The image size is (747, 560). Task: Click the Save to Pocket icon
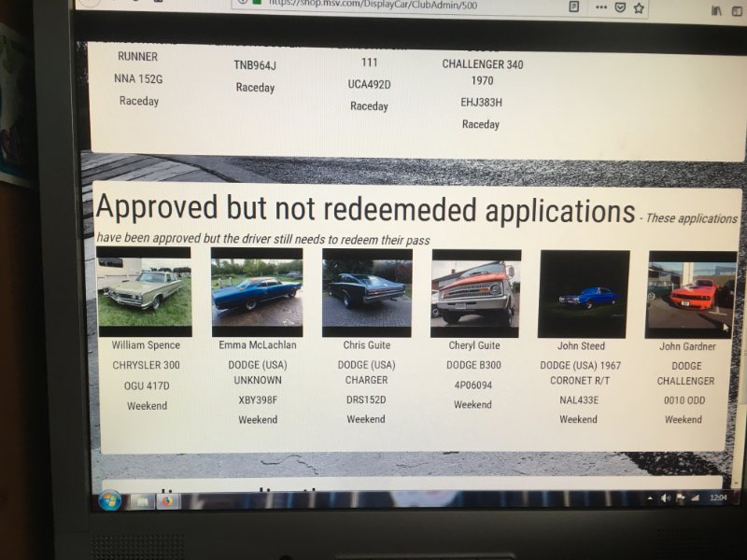618,7
